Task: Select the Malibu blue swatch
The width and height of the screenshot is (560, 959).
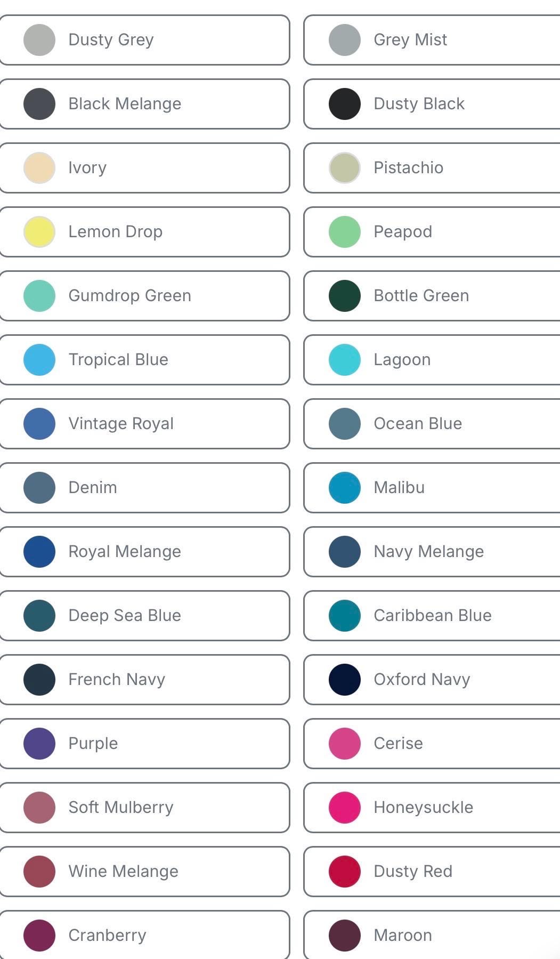Action: [345, 488]
